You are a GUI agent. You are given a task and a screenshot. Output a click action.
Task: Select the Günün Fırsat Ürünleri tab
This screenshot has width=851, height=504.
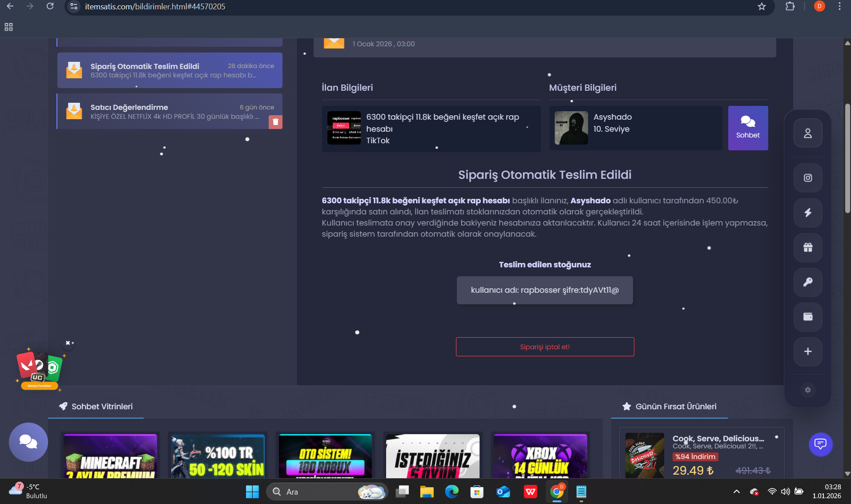coord(670,407)
